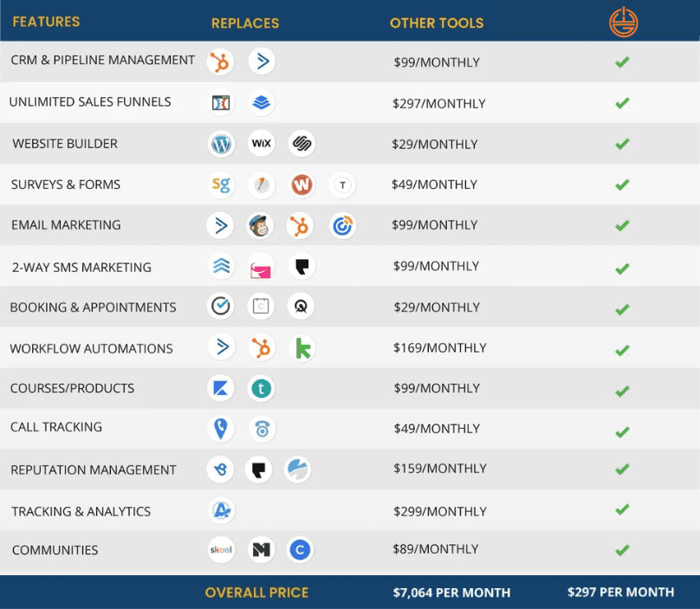This screenshot has height=609, width=700.
Task: Click the TRACKING & ANALYTICS feature label
Action: coord(81,511)
